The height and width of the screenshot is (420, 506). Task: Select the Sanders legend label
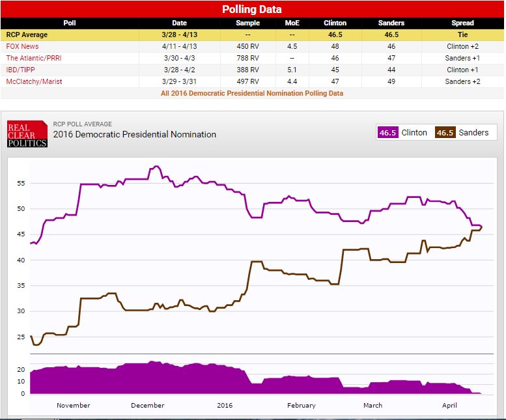pos(473,133)
